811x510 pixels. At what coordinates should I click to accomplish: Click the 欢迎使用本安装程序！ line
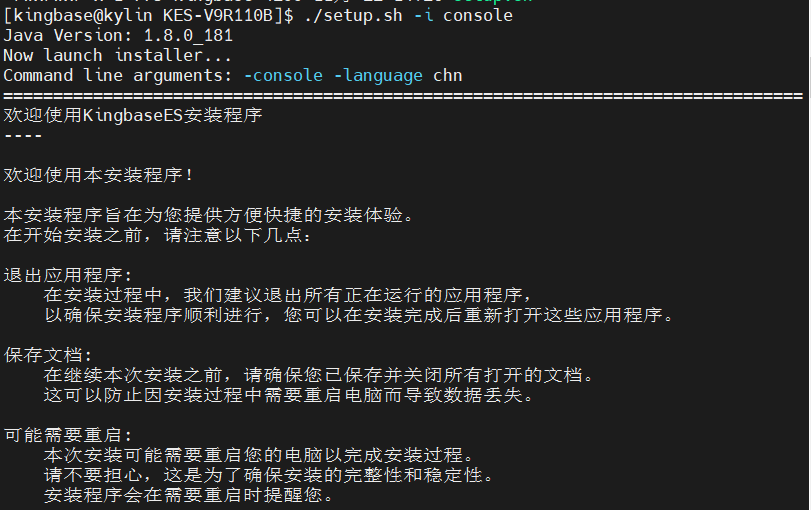pos(99,175)
